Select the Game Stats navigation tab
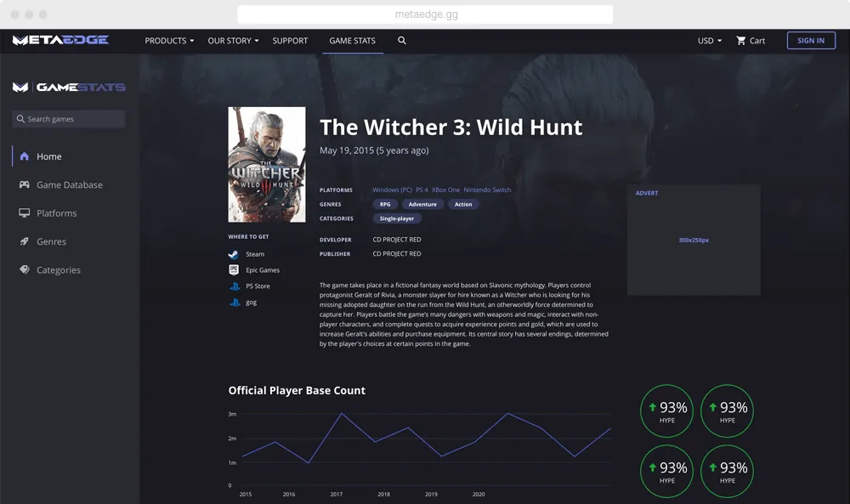 (x=353, y=41)
